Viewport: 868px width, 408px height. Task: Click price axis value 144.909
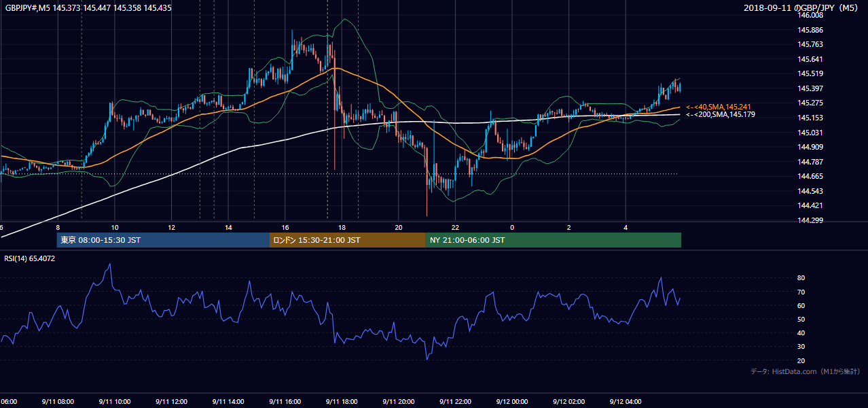(811, 147)
